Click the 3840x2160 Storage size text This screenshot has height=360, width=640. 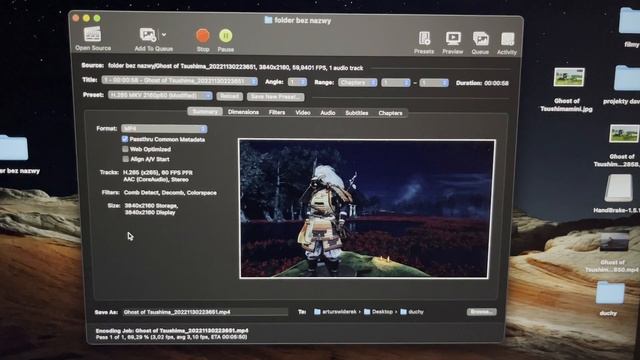[151, 206]
